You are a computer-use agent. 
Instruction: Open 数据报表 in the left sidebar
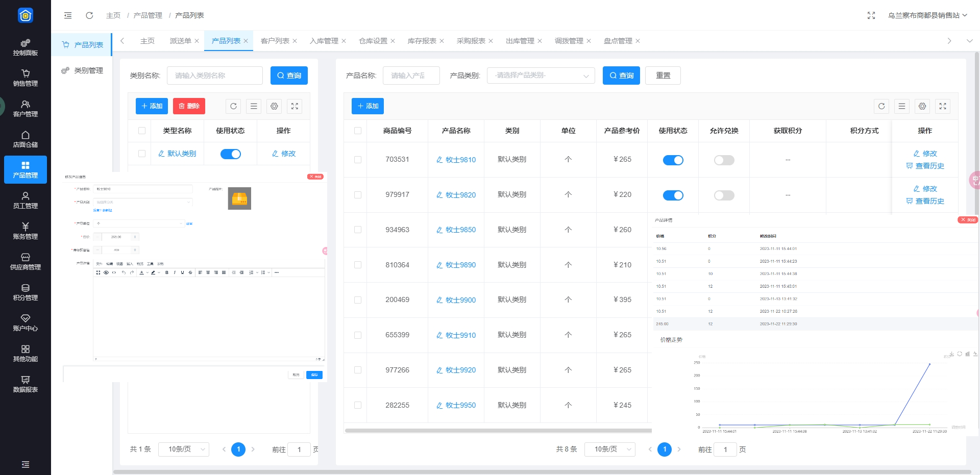pos(26,384)
